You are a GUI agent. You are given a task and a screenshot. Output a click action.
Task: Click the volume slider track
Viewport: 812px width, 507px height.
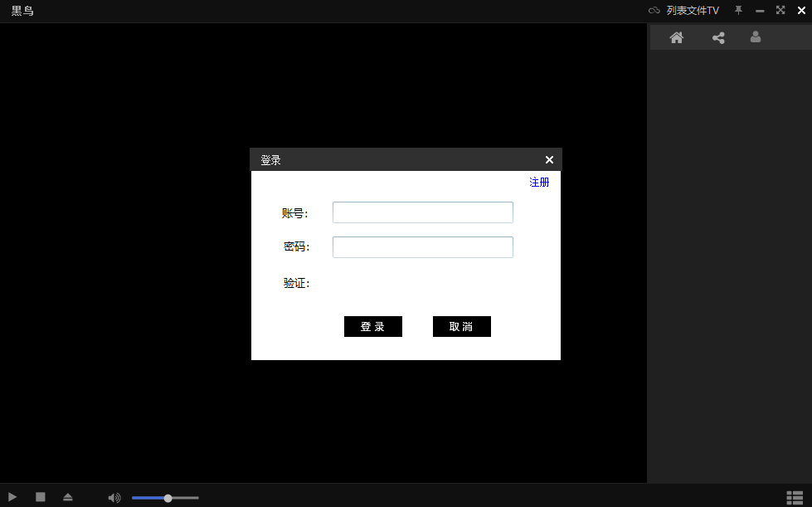click(x=165, y=498)
